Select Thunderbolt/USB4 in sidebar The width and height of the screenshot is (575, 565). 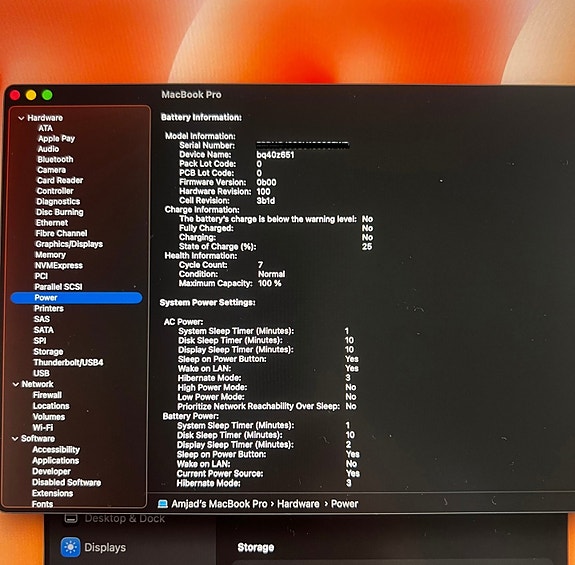pyautogui.click(x=68, y=363)
